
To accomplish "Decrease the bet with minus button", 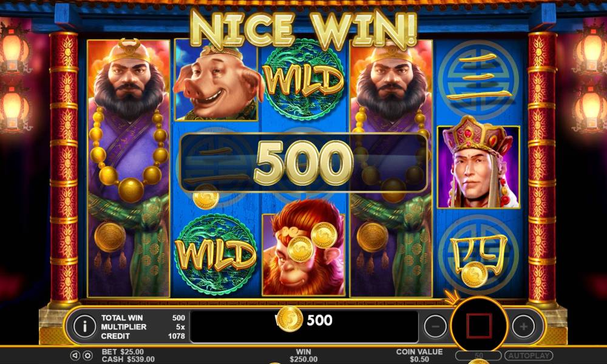I will click(x=435, y=327).
